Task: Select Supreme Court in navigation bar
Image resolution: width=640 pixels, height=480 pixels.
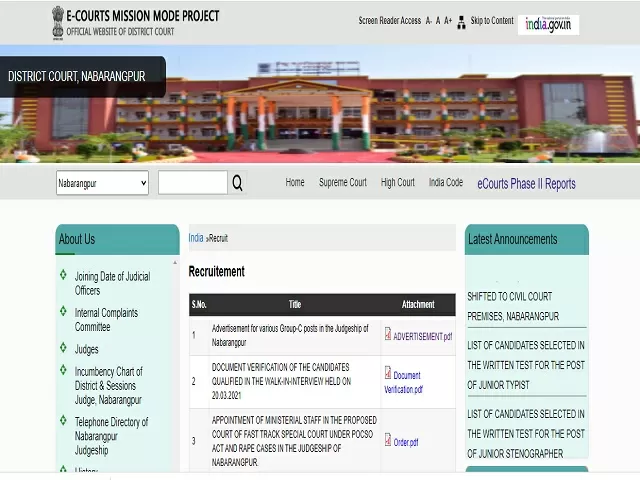Action: [343, 183]
